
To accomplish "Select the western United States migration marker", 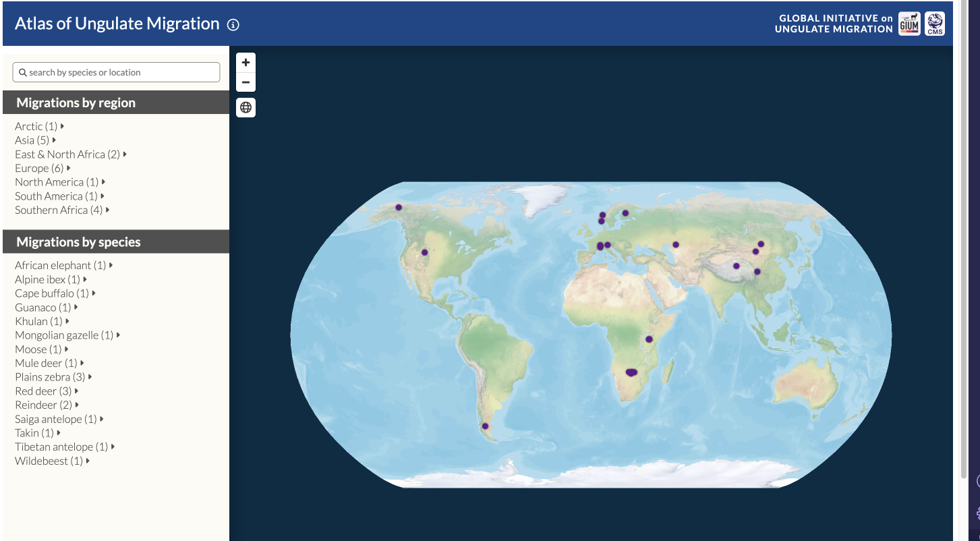I will click(x=425, y=253).
